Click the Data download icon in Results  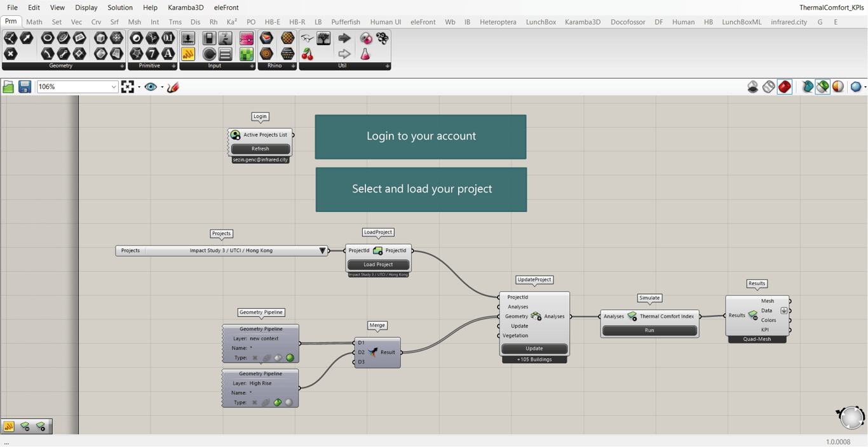coord(784,310)
